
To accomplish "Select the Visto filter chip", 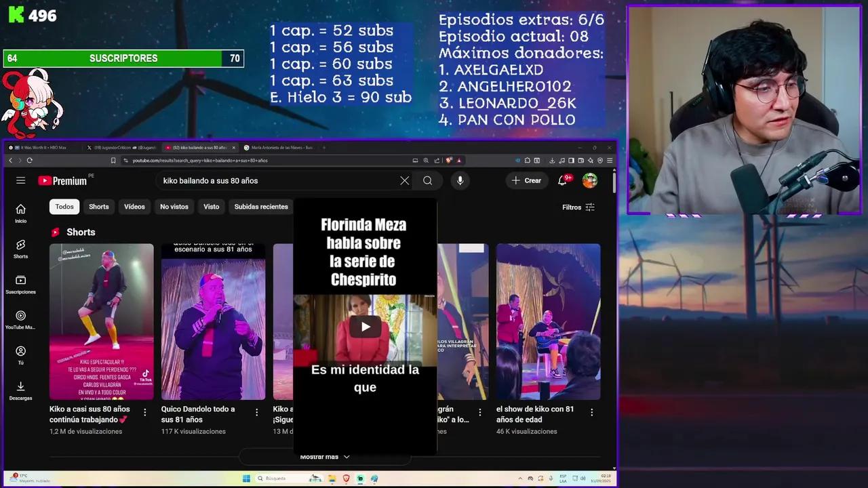I will (212, 207).
